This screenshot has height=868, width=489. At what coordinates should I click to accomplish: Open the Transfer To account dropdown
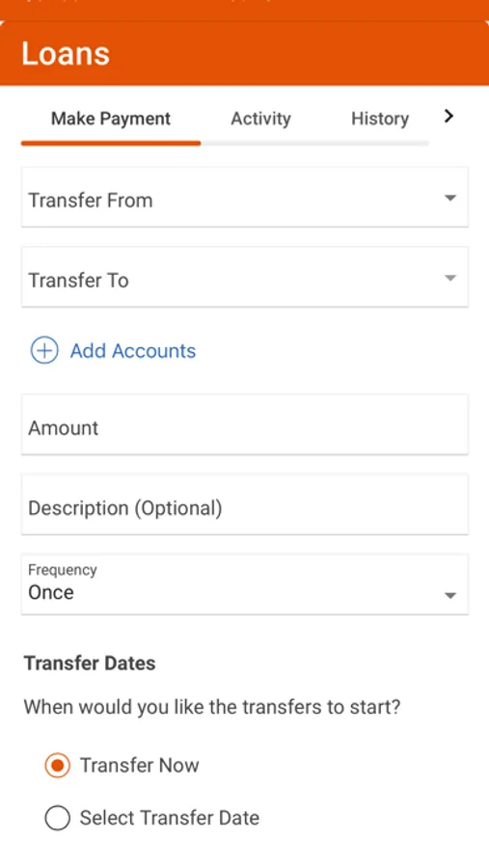point(245,278)
